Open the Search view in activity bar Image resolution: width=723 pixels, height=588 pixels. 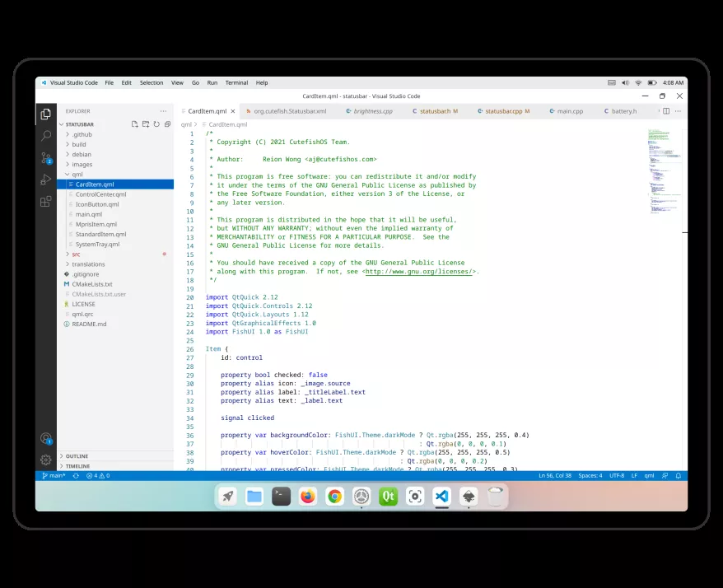[x=45, y=136]
